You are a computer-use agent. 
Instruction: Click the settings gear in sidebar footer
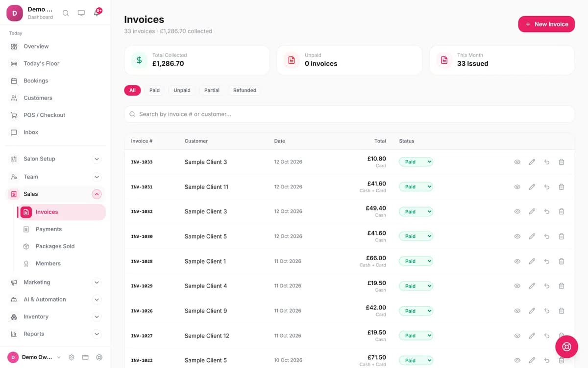pos(72,357)
